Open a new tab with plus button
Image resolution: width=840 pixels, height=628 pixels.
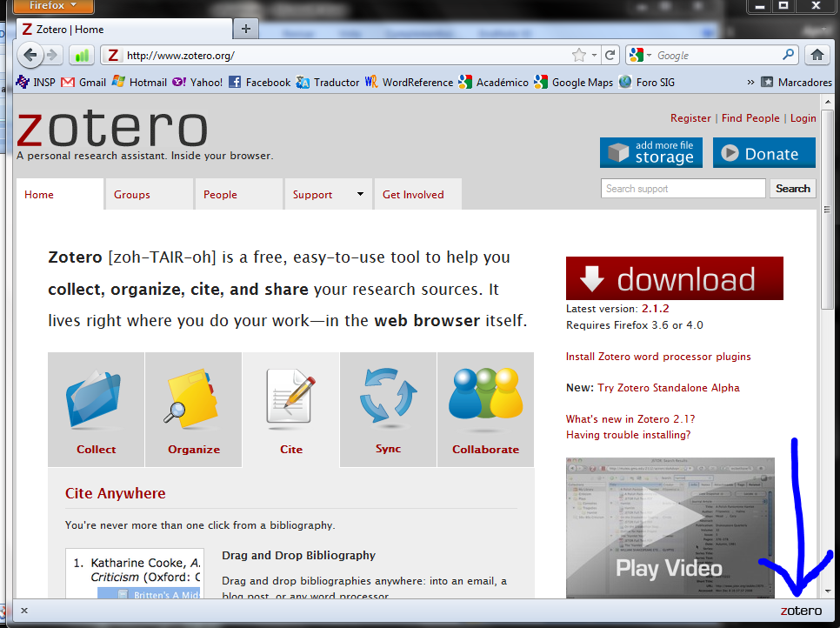(x=246, y=29)
